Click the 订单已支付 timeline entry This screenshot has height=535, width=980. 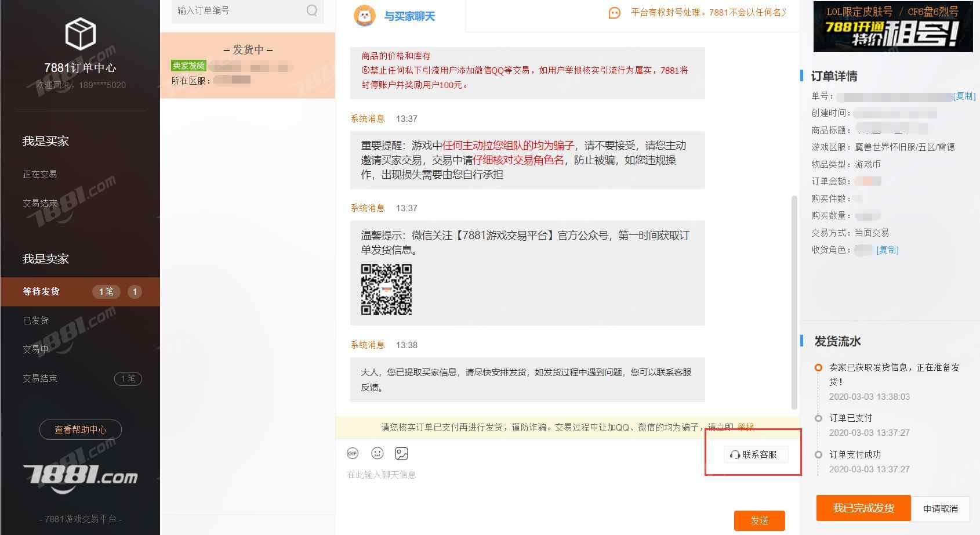click(851, 418)
